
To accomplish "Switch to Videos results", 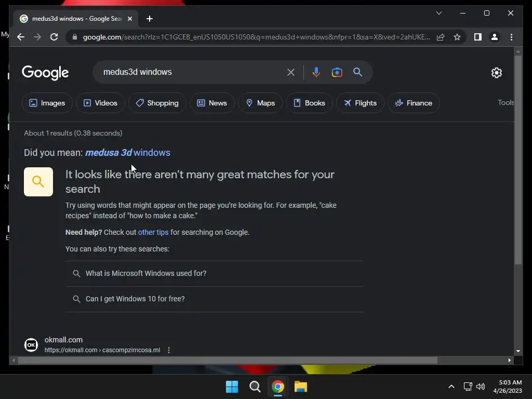I will (100, 103).
